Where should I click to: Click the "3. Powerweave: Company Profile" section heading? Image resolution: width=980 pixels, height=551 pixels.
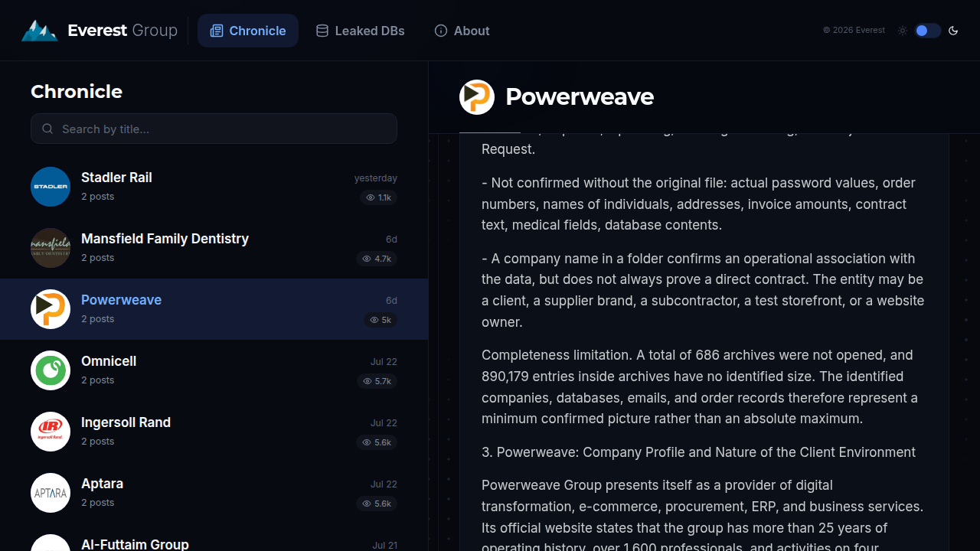point(698,452)
